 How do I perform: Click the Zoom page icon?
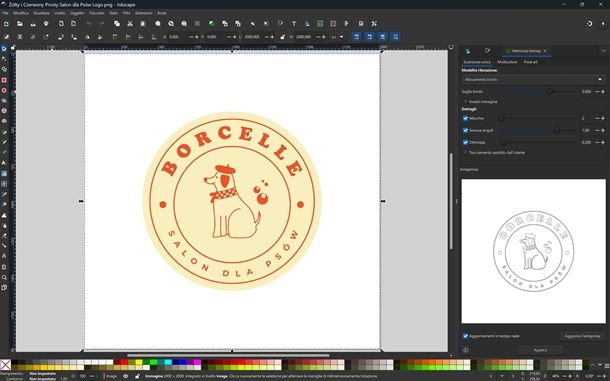pos(184,24)
